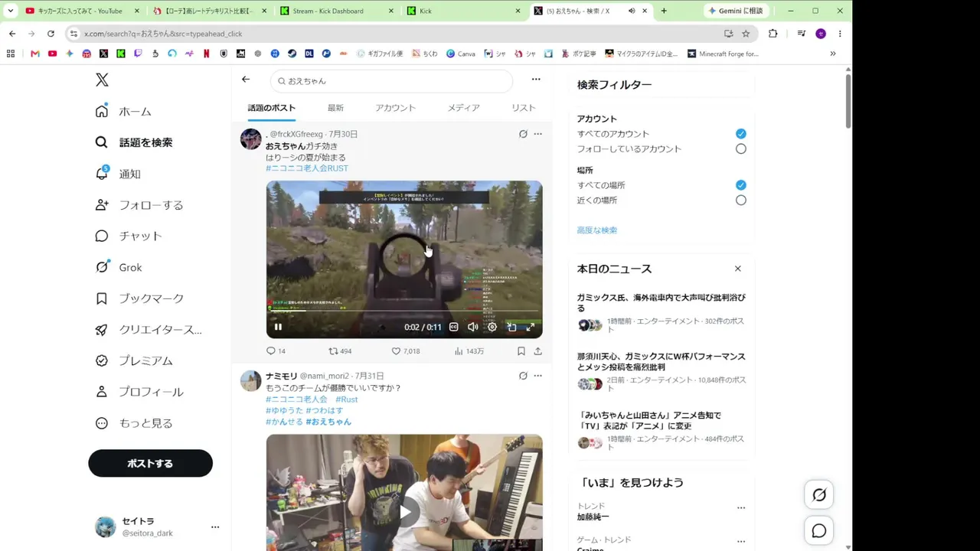Screen dimensions: 980x551
Task: Open プロフィール in the sidebar
Action: point(139,392)
